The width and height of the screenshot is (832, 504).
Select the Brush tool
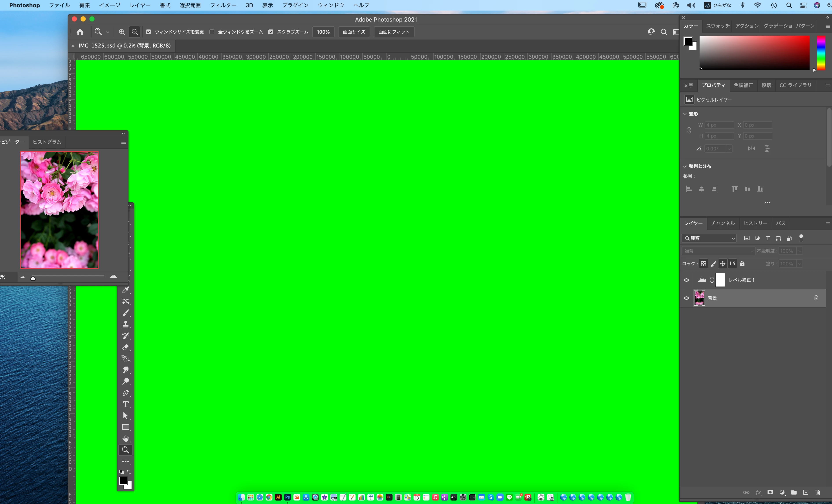tap(126, 313)
